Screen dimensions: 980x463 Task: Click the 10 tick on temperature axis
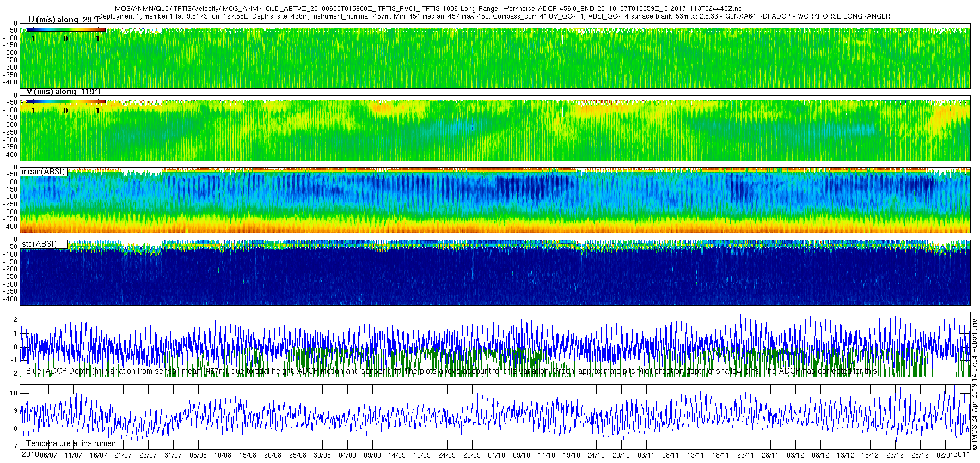pos(14,393)
